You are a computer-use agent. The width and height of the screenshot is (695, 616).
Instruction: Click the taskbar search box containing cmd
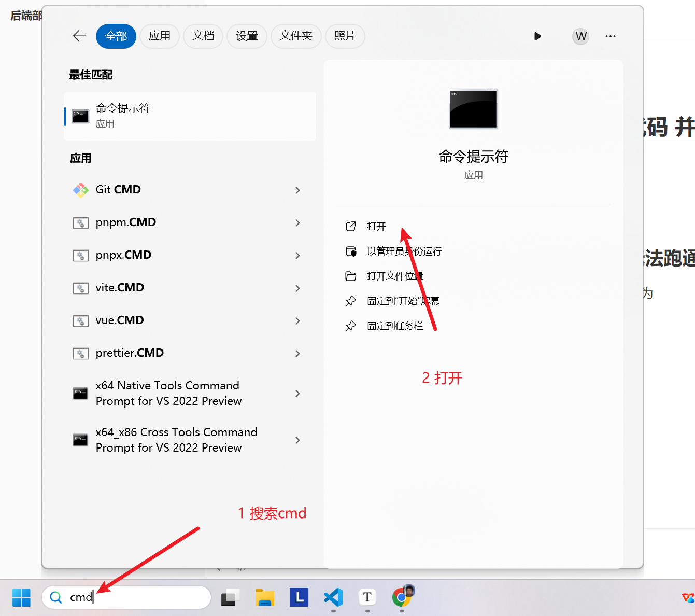[x=126, y=597]
